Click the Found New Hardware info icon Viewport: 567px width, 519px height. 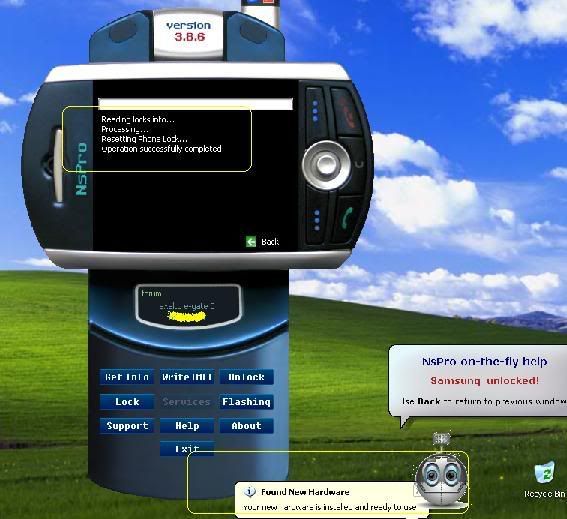[250, 492]
